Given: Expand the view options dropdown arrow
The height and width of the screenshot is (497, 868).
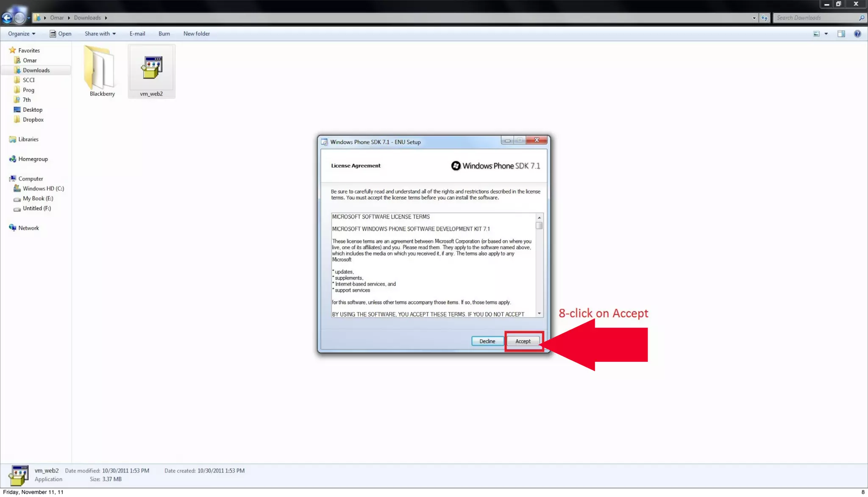Looking at the screenshot, I should click(x=826, y=34).
